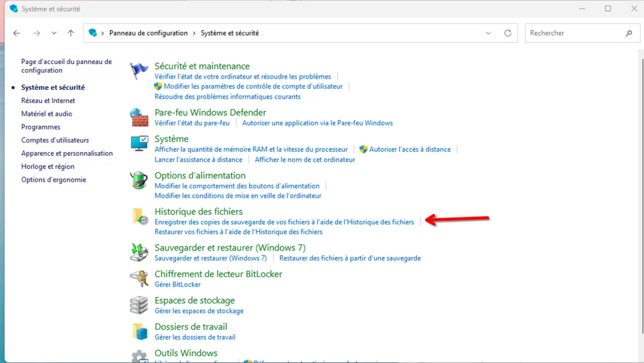Image resolution: width=644 pixels, height=363 pixels.
Task: Click the Outils Windows gear icon
Action: coord(140,356)
